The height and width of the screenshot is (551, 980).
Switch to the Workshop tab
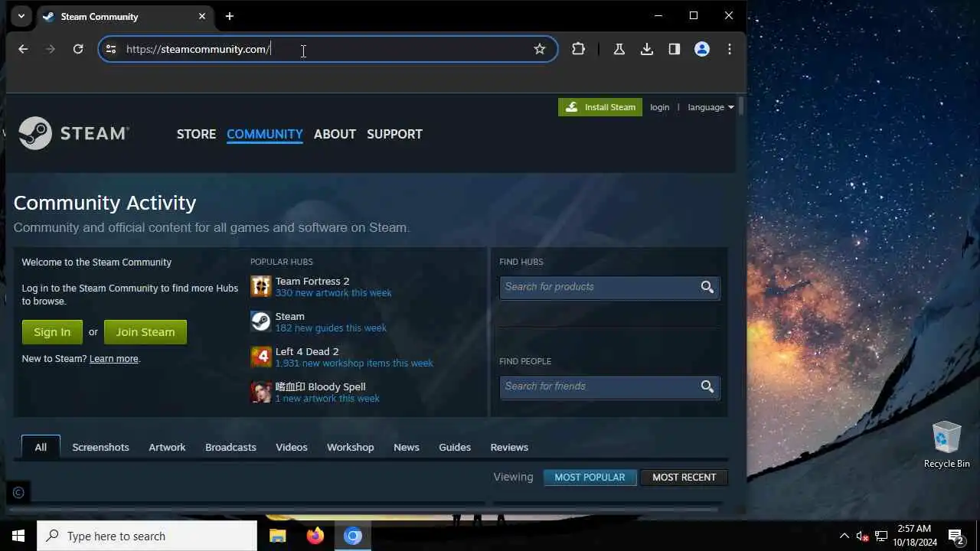(351, 447)
